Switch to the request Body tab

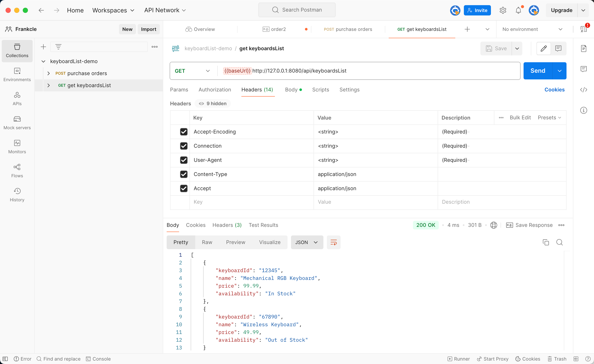tap(293, 90)
